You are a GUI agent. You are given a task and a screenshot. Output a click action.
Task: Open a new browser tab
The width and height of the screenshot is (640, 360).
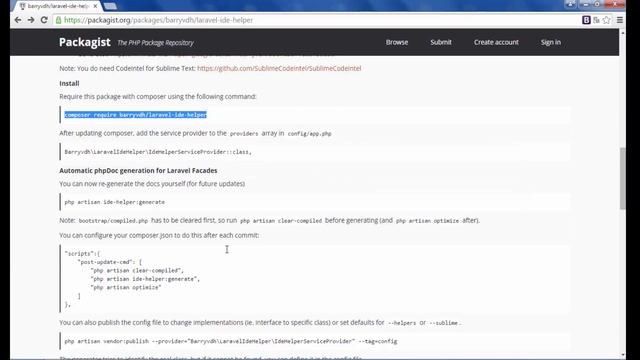pos(110,6)
